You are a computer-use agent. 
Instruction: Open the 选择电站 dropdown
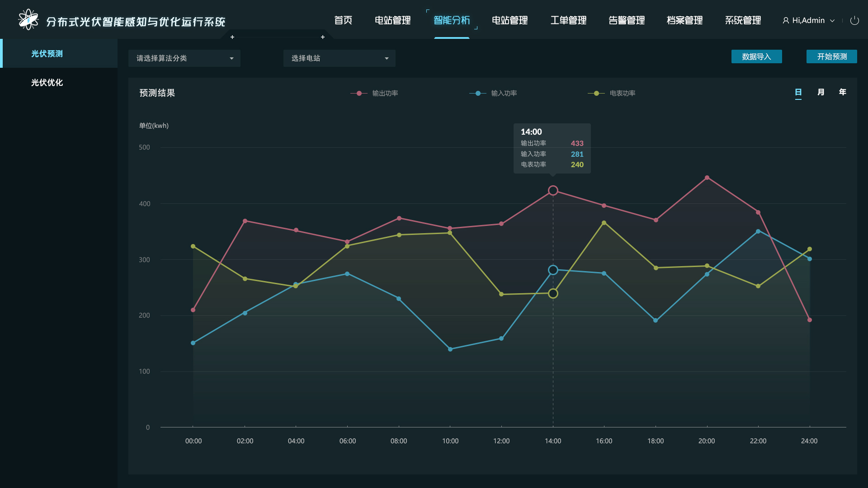(x=340, y=58)
